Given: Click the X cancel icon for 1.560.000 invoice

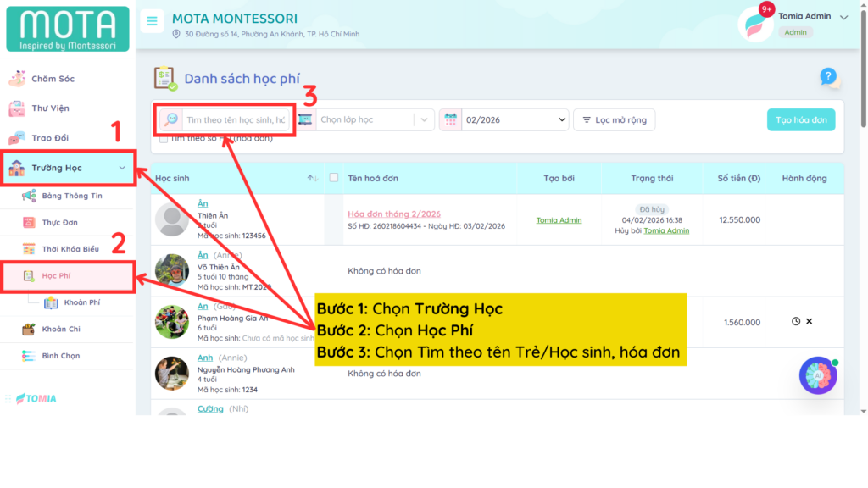Looking at the screenshot, I should (810, 322).
